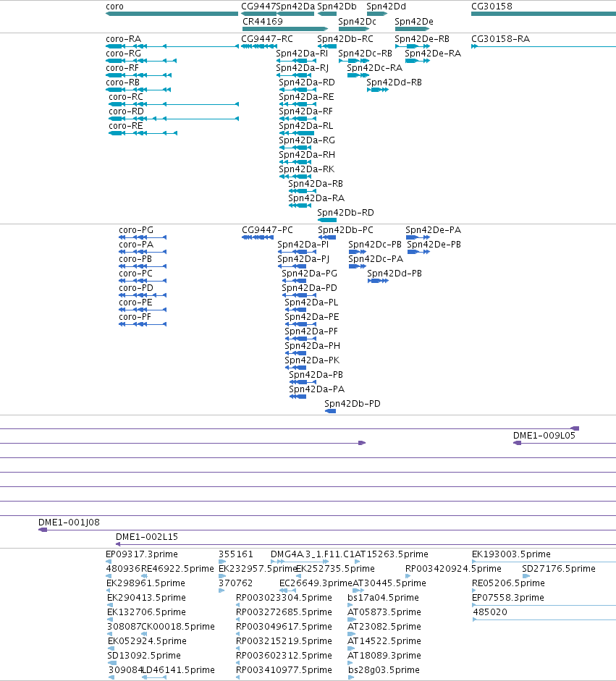This screenshot has width=616, height=681.
Task: Click the Spn42De gene label
Action: 414,22
